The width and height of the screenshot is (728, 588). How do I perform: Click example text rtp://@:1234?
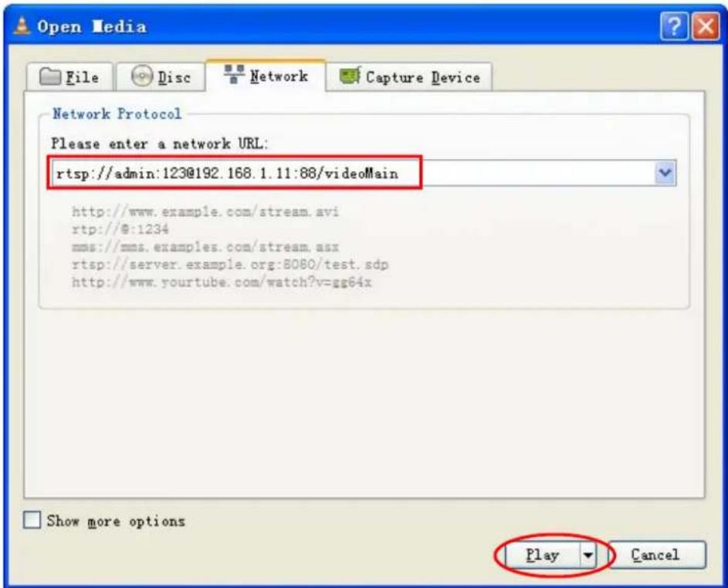pyautogui.click(x=120, y=229)
